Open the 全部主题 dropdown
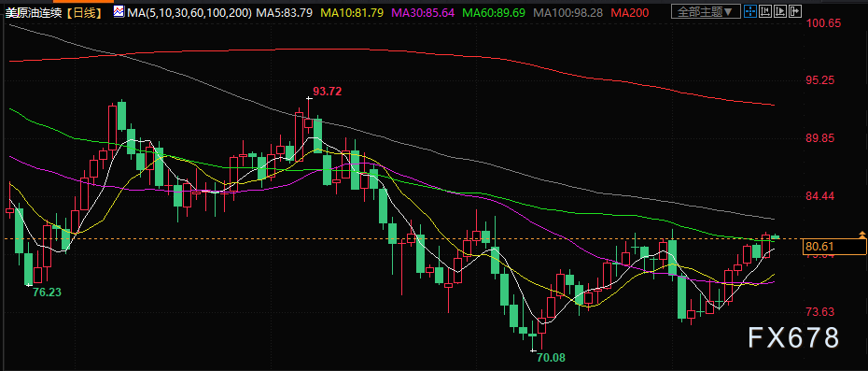868x371 pixels. [x=706, y=11]
